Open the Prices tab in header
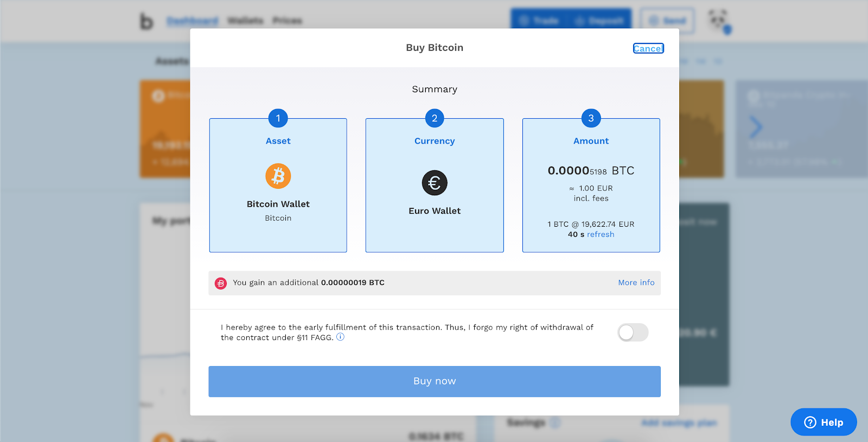Screen dimensions: 868x442 click(x=287, y=21)
